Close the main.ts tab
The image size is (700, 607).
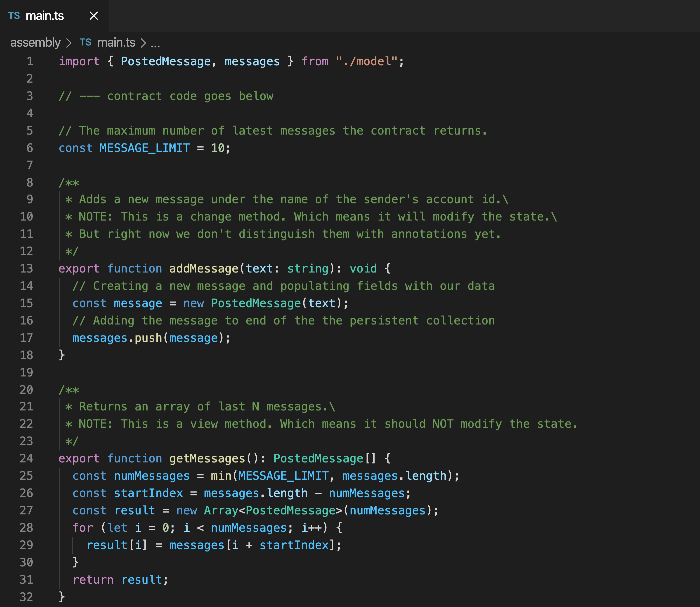point(94,16)
